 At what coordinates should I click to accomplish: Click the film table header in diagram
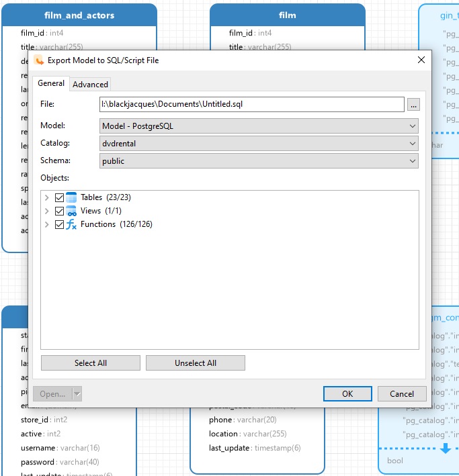pos(288,15)
